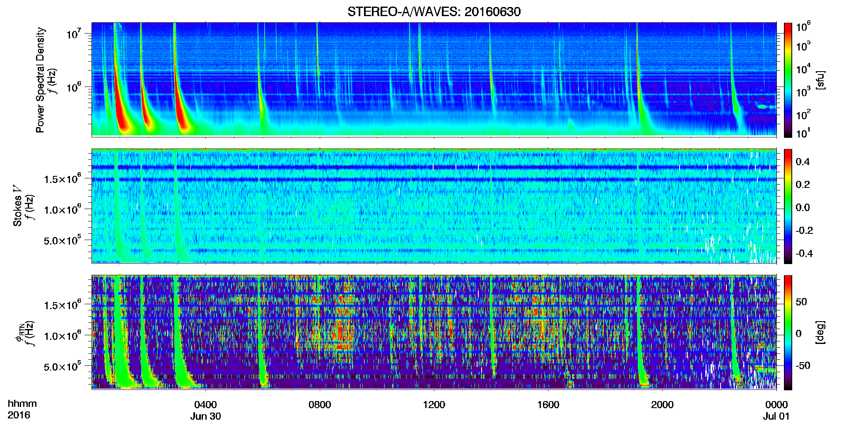Click the "1600" time axis label
This screenshot has width=868, height=447.
coord(548,404)
